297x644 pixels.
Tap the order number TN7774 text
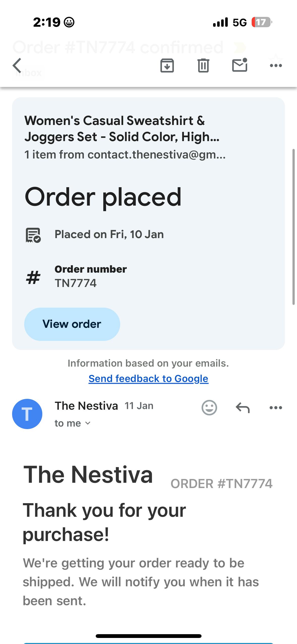76,283
